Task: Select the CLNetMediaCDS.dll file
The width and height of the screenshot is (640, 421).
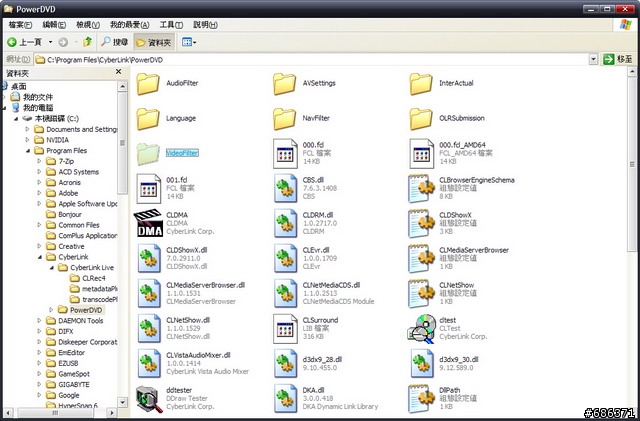Action: (324, 294)
